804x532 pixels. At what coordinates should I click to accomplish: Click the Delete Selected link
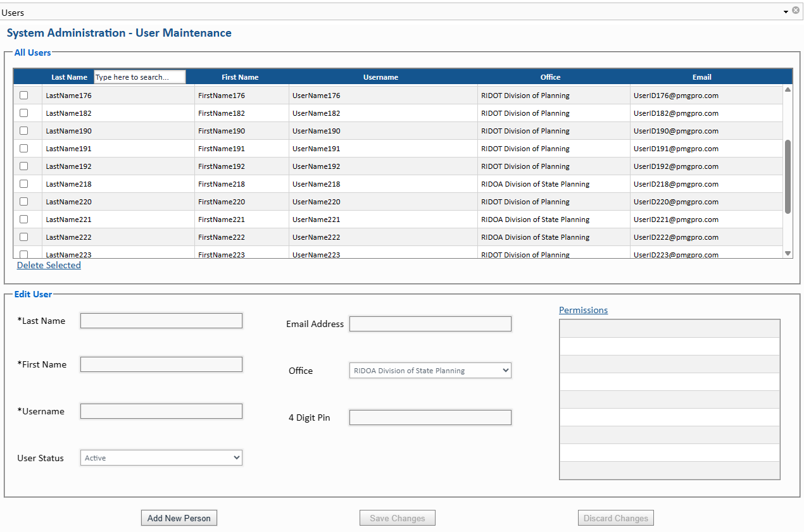pos(49,265)
